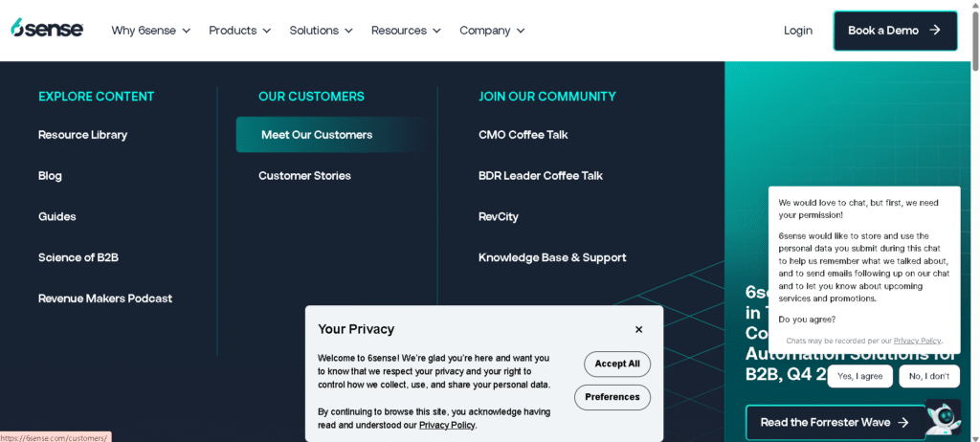Decline chat with No, I don't
980x442 pixels.
[928, 377]
